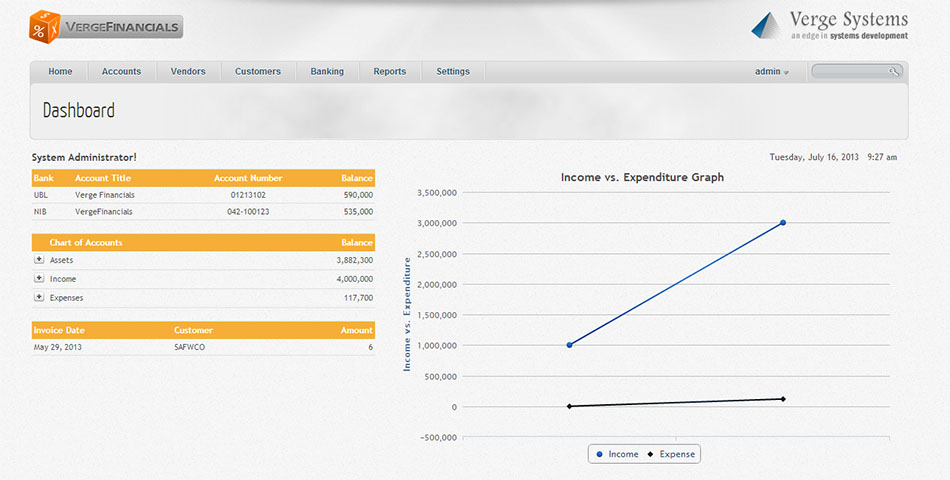The width and height of the screenshot is (950, 480).
Task: Click the search magnifier icon
Action: tap(894, 71)
